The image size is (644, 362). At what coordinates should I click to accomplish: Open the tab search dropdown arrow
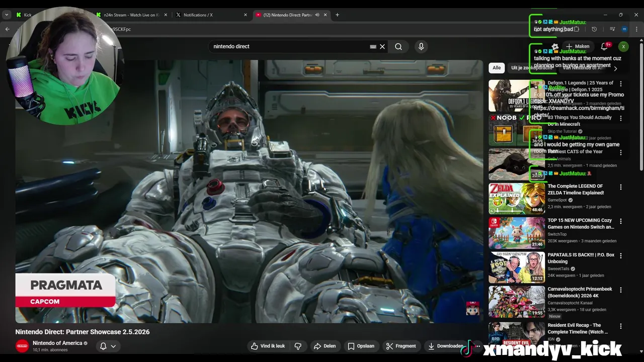7,15
